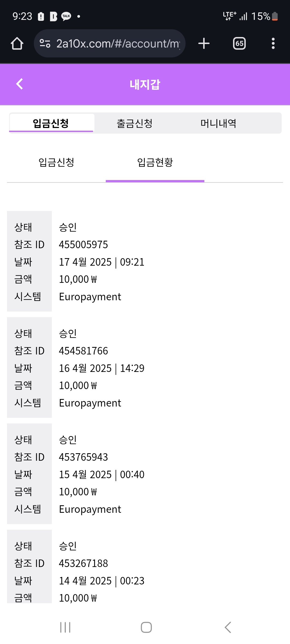Tap the browser home icon
Screen dimensions: 290x644
tap(17, 43)
